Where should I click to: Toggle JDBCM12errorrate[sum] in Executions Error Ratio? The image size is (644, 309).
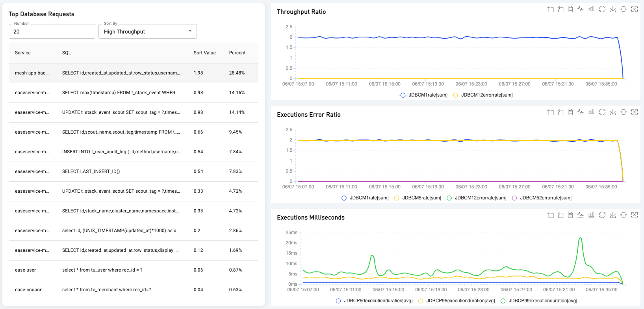[x=476, y=198]
